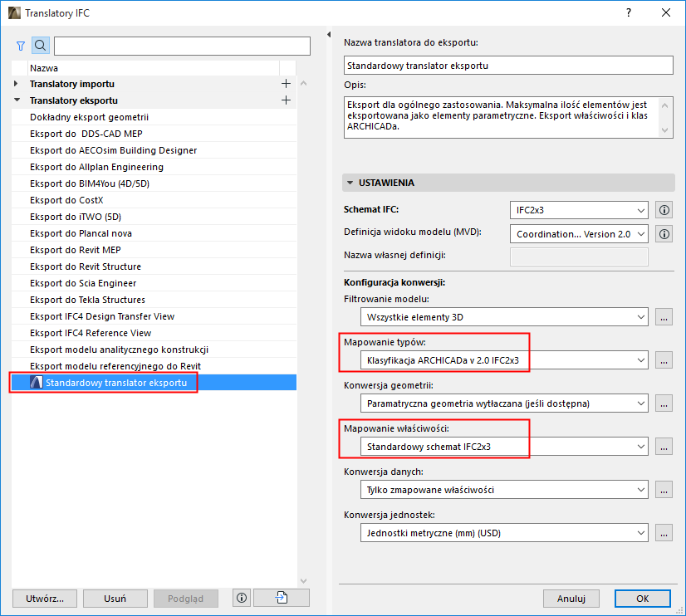Open the Standardowy schemat IFC2x3 dropdown
Image resolution: width=686 pixels, height=616 pixels.
click(504, 447)
